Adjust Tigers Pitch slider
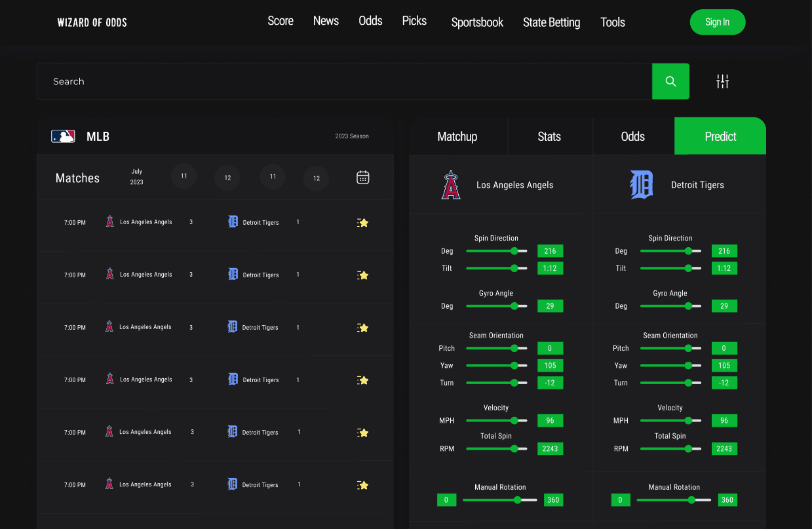812x529 pixels. (x=670, y=349)
